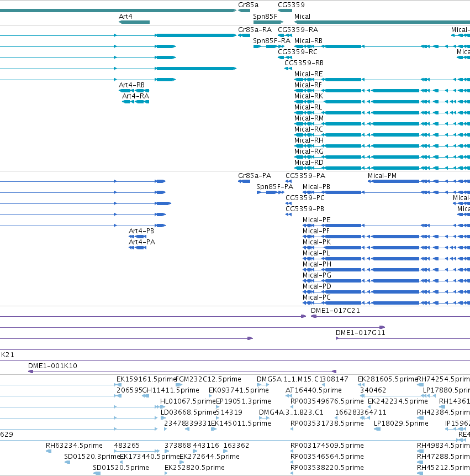Select the EK093741.5prime EST label
This screenshot has width=470, height=476.
tap(239, 390)
